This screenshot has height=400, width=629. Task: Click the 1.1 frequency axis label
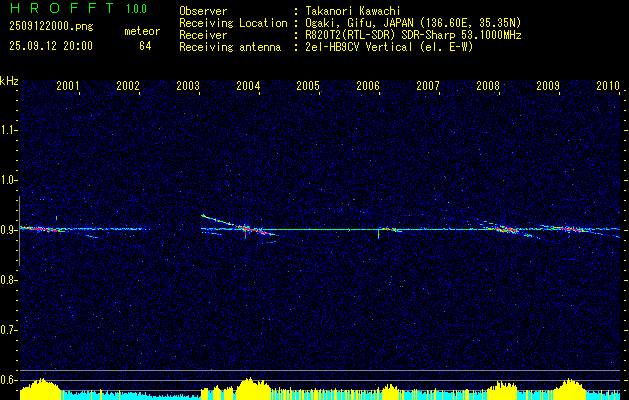point(8,130)
